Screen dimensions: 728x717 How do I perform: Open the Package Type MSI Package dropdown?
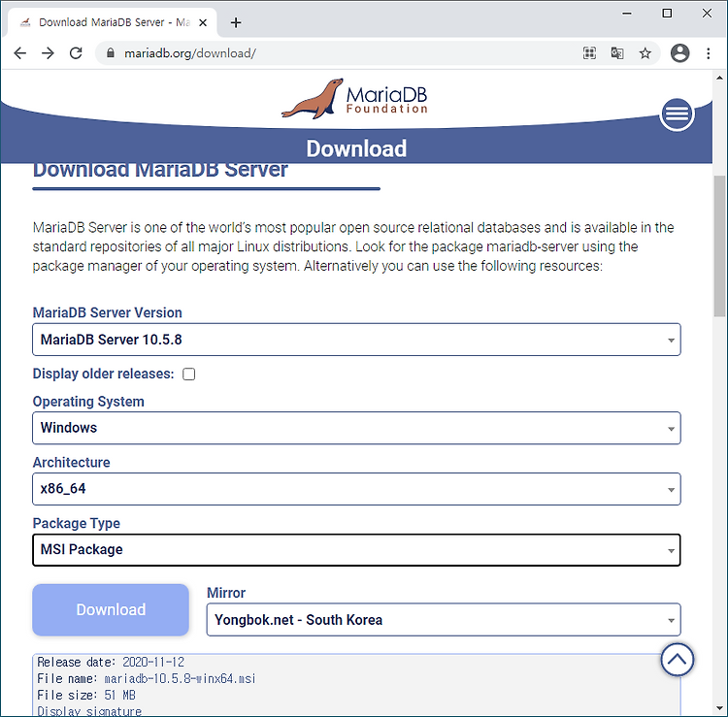point(356,550)
